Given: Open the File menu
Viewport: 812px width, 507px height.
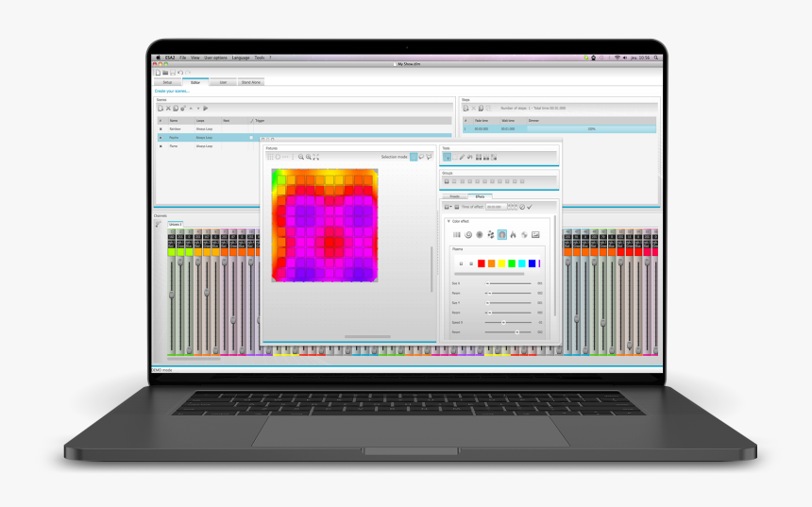Looking at the screenshot, I should point(183,58).
